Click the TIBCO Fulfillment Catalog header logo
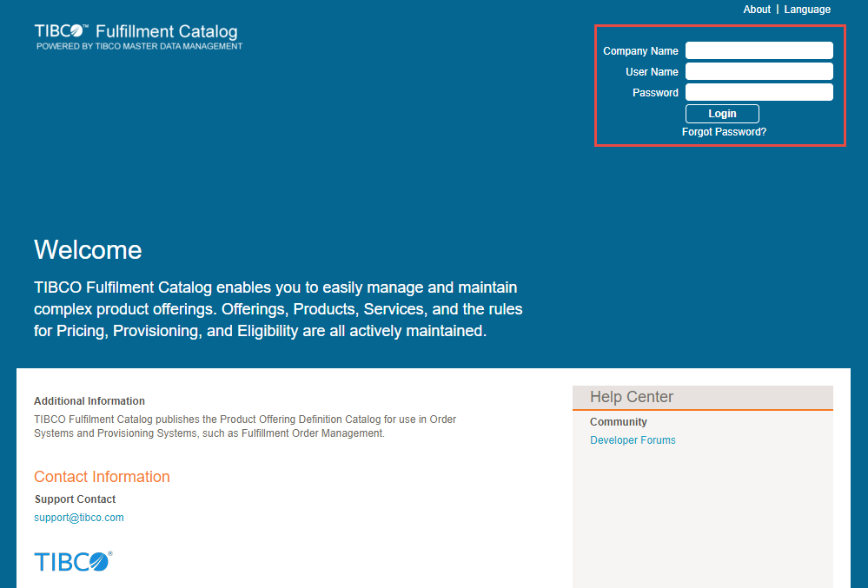The image size is (868, 588). [x=136, y=31]
